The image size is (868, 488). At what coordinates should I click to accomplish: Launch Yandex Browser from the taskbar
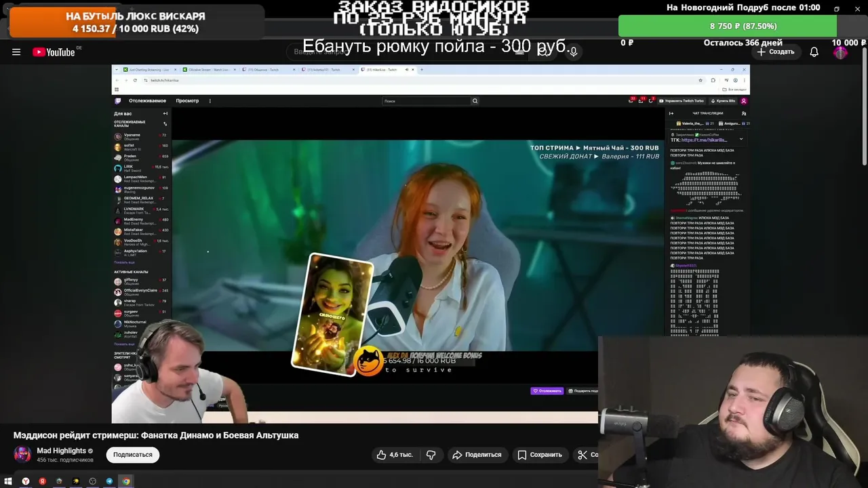point(26,481)
